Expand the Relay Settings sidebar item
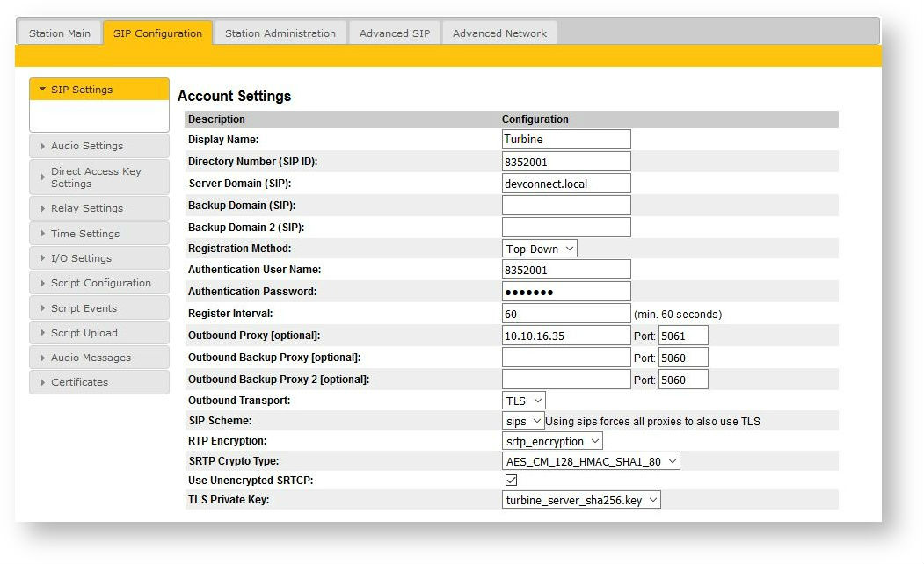 tap(98, 208)
